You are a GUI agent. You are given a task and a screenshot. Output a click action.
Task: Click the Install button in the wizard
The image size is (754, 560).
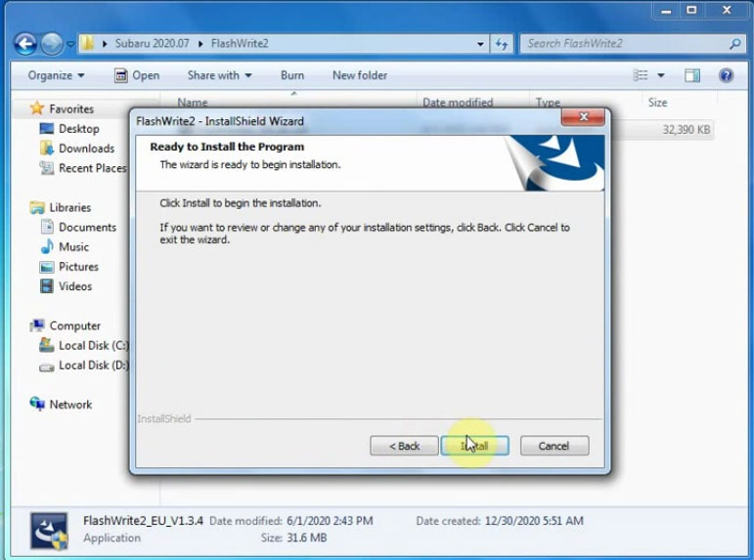(475, 446)
